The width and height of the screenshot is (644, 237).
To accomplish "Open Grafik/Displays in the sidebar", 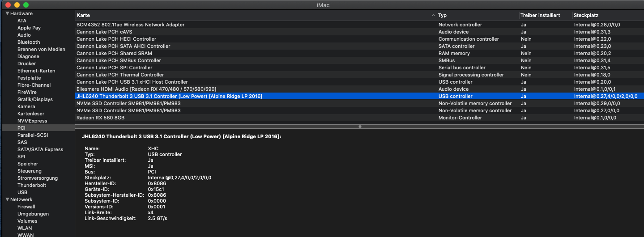I will pyautogui.click(x=35, y=99).
